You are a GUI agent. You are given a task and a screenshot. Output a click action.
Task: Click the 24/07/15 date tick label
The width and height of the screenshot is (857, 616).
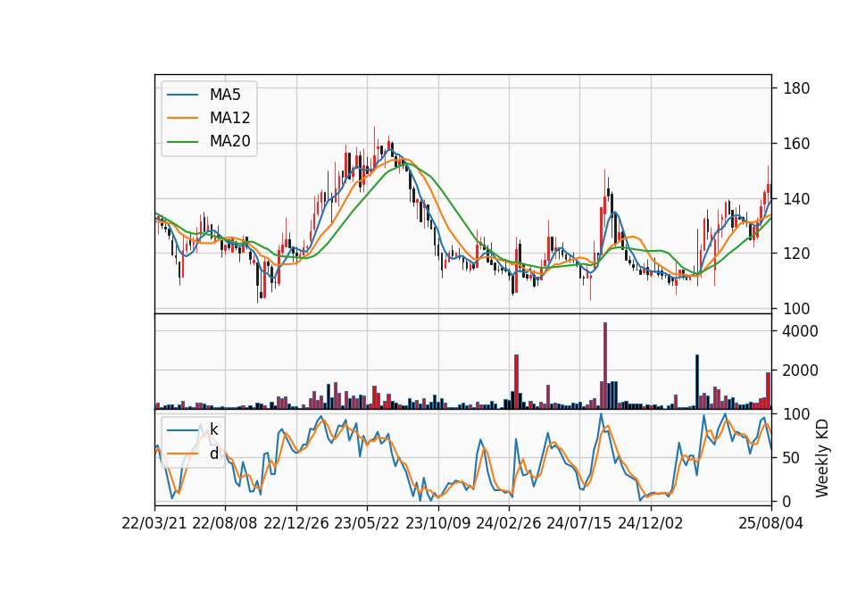(x=579, y=524)
